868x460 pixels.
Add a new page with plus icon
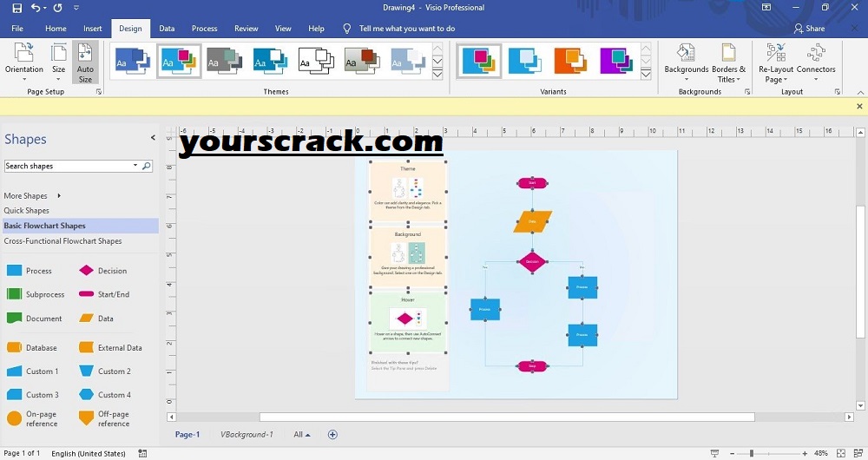[332, 435]
